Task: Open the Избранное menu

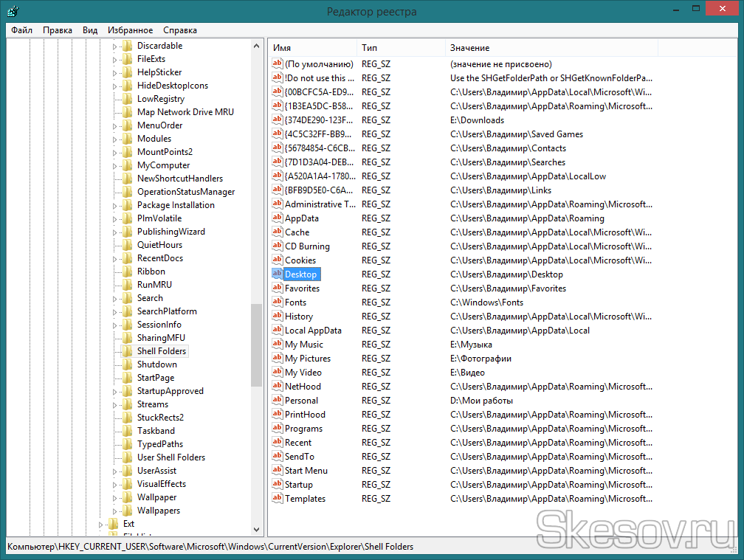Action: 130,30
